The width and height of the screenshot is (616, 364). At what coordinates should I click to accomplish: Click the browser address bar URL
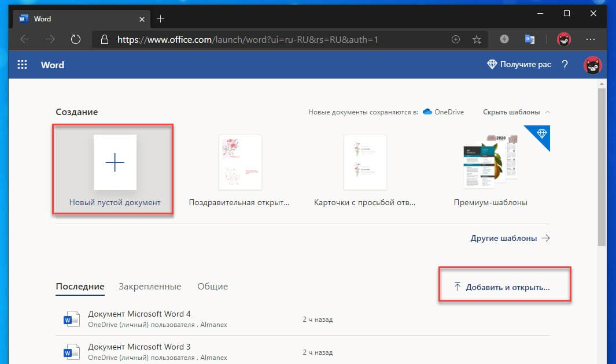pyautogui.click(x=249, y=39)
